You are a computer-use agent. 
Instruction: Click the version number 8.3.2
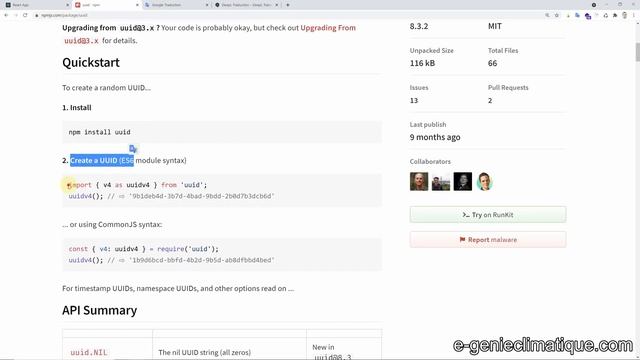[419, 26]
